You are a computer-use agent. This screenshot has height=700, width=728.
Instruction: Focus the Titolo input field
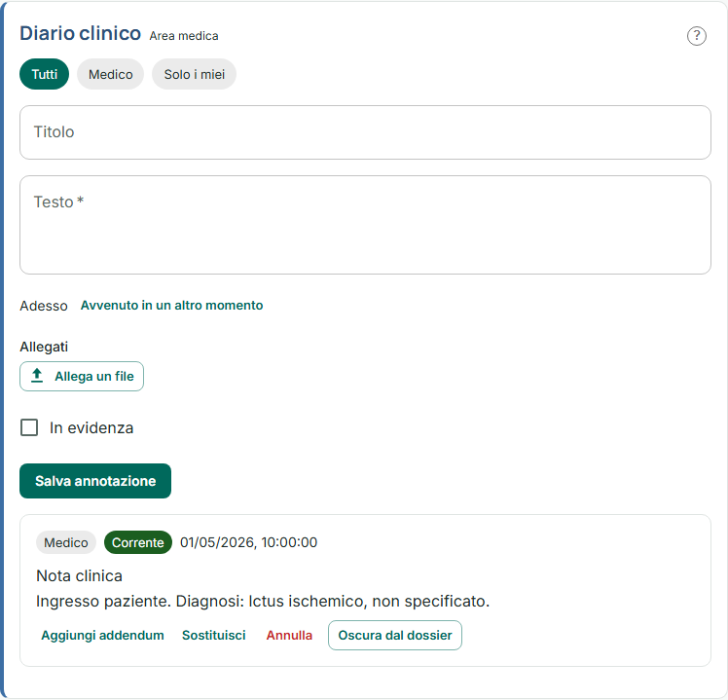(365, 132)
